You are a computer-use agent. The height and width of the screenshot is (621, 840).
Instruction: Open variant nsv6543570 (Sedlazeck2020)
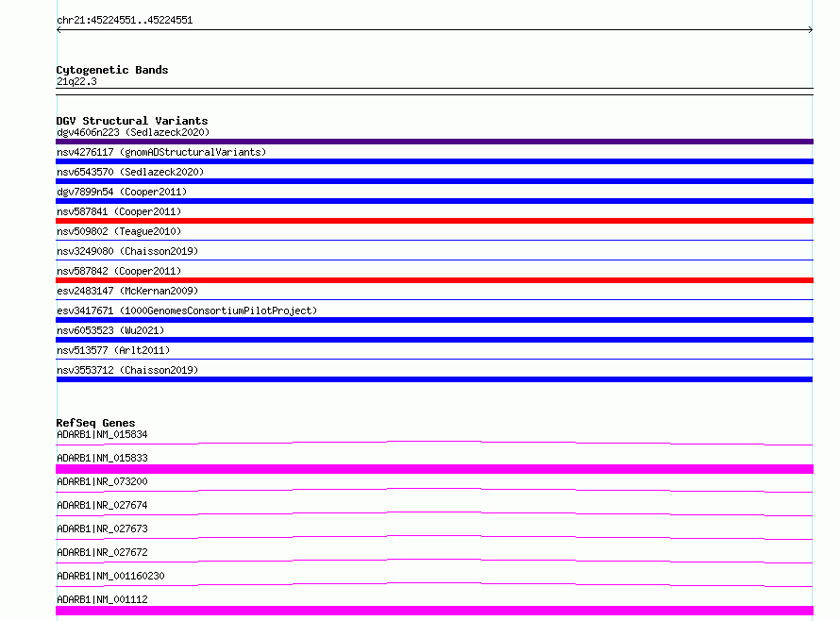pos(130,172)
